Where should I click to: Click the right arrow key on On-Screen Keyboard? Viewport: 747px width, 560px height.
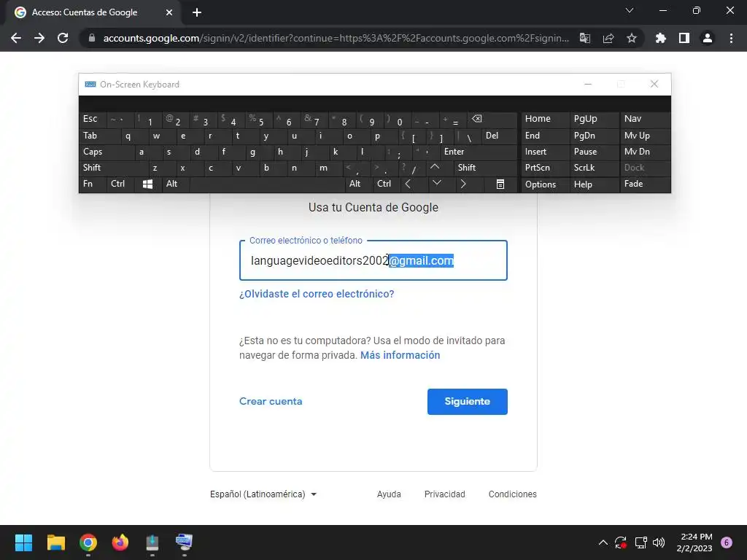pos(463,184)
